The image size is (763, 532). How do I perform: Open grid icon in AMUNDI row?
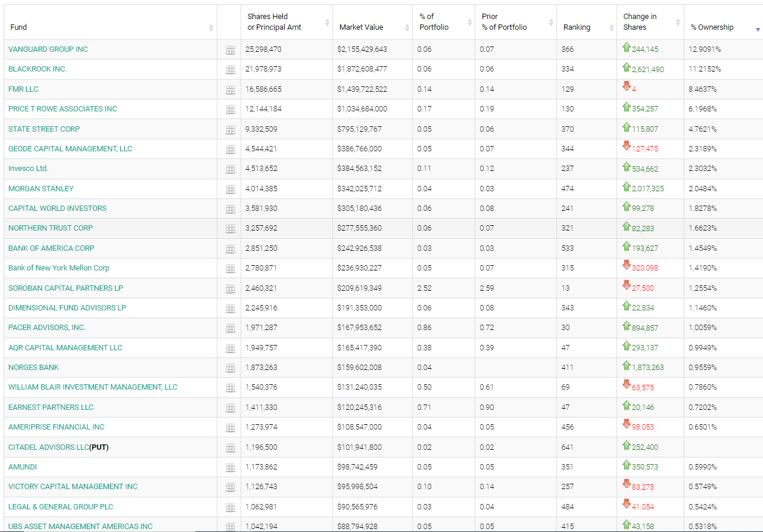pos(231,468)
